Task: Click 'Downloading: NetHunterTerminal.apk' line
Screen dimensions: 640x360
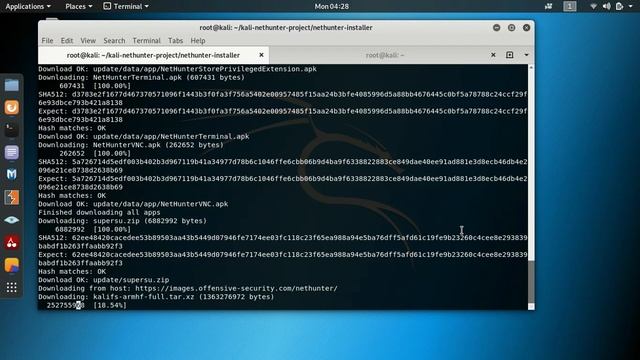Action: [x=142, y=77]
